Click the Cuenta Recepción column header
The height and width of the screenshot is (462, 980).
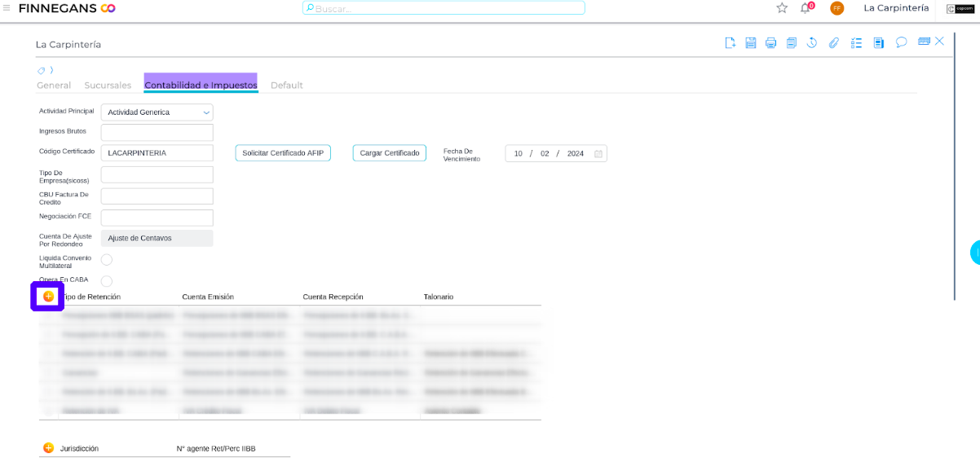333,297
